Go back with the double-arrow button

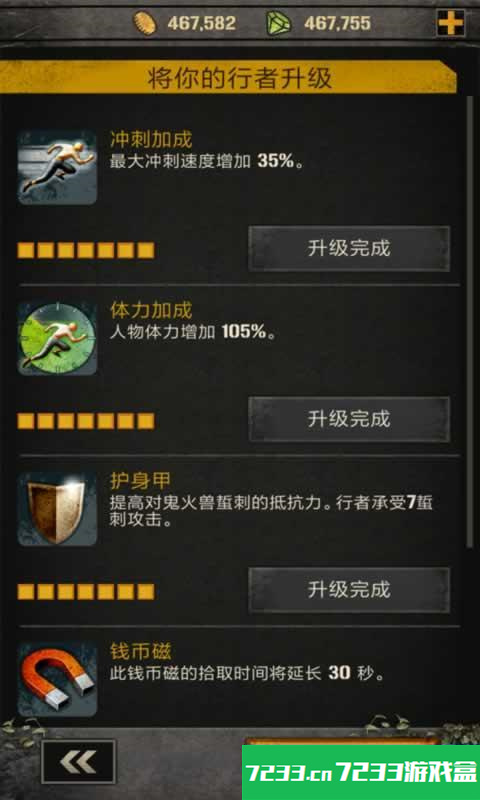tap(78, 762)
